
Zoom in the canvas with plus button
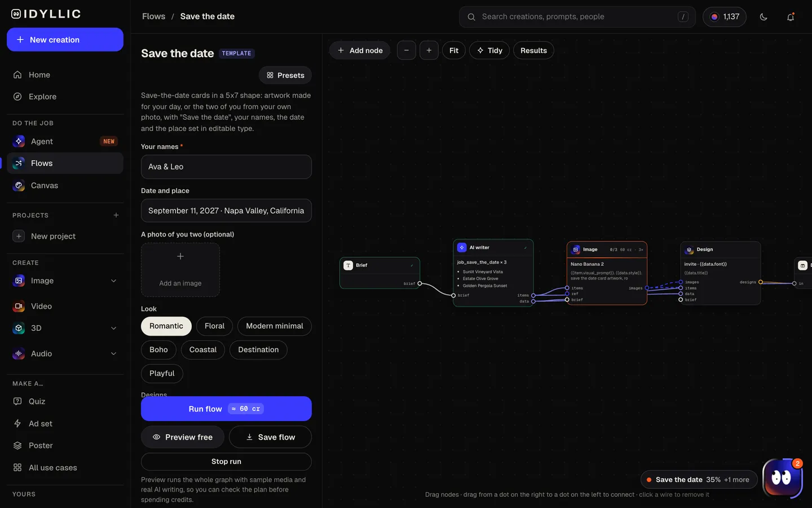coord(429,50)
